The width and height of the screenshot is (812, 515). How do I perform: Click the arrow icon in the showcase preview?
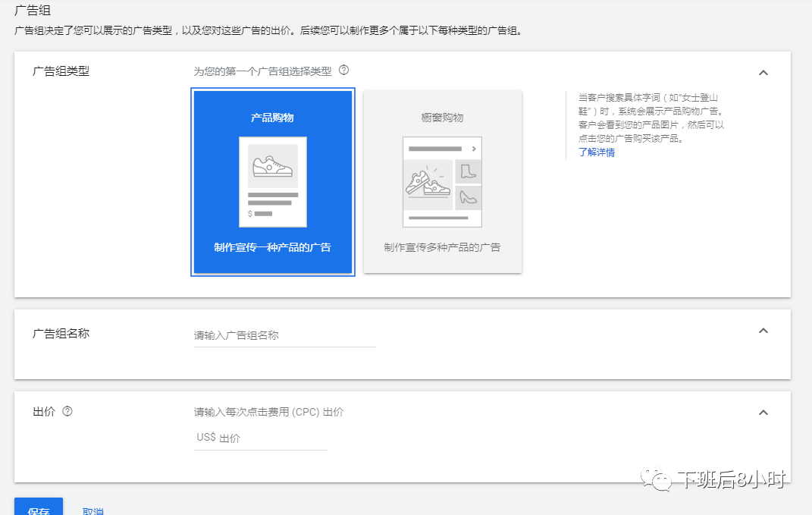(x=474, y=149)
